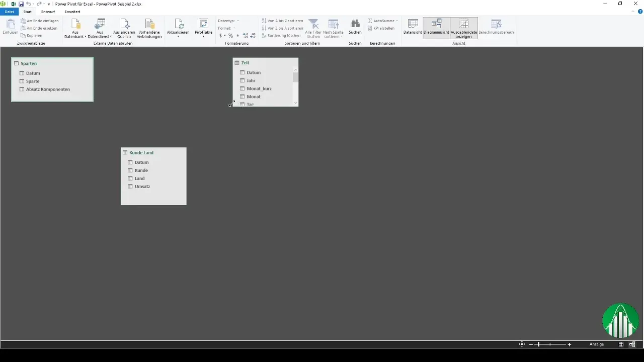Open Vorhandene Verbindungen

tap(150, 29)
